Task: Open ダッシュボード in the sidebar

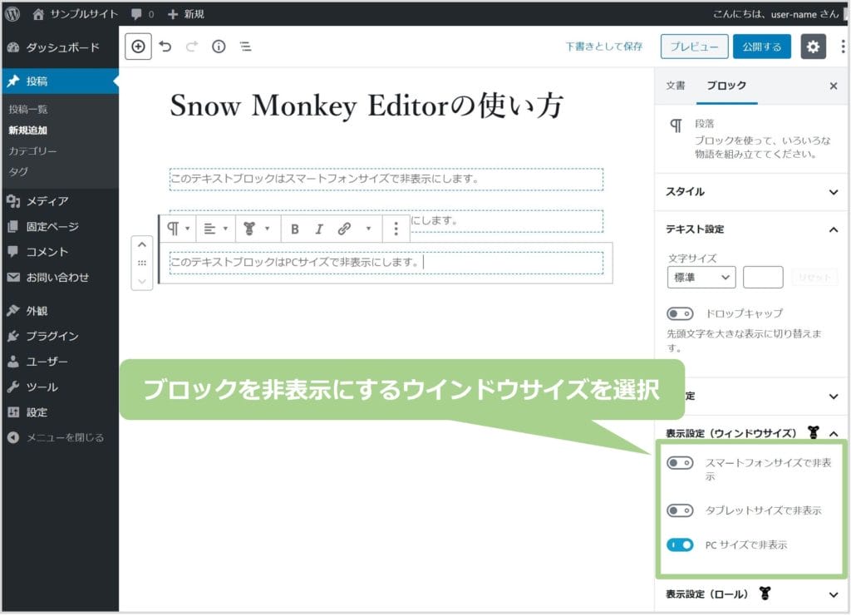Action: coord(60,47)
